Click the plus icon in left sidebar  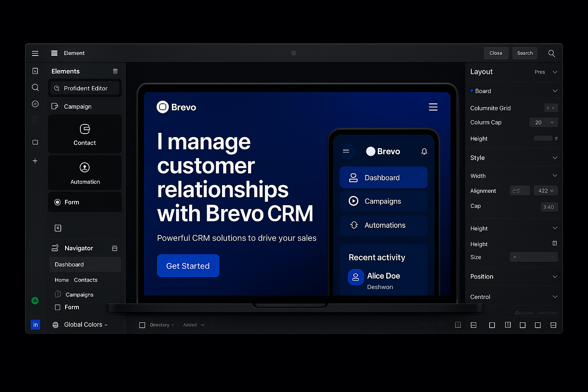pyautogui.click(x=35, y=161)
